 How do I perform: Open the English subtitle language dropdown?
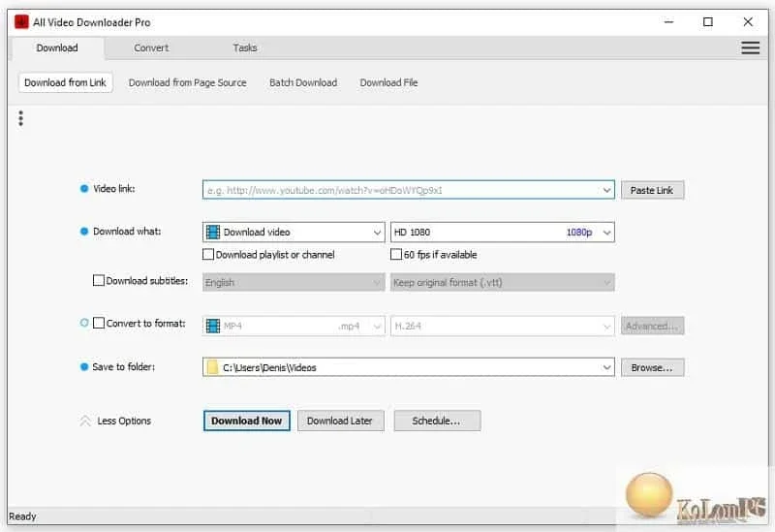pyautogui.click(x=294, y=282)
